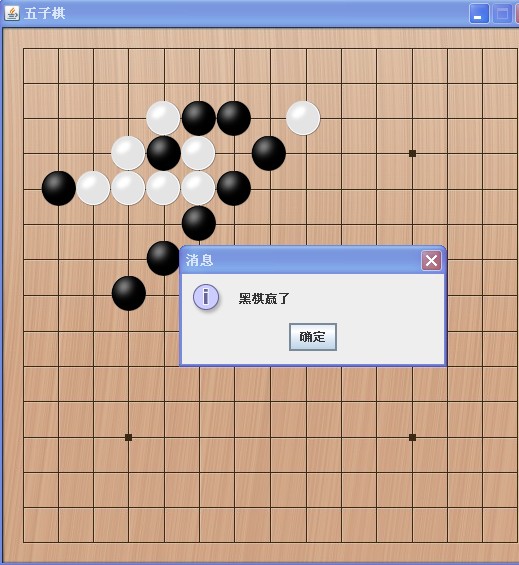Click the black stone capping the white row's right end

click(x=234, y=188)
